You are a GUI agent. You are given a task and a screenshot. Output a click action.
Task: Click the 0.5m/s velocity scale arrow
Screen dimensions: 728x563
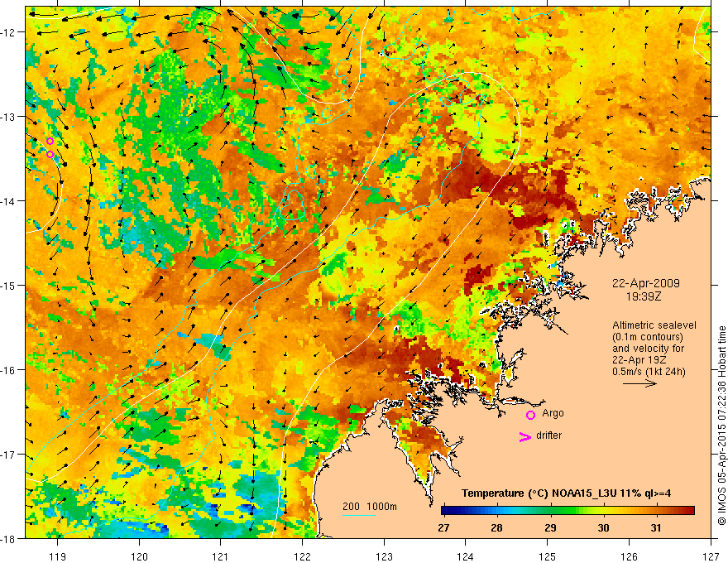point(639,383)
